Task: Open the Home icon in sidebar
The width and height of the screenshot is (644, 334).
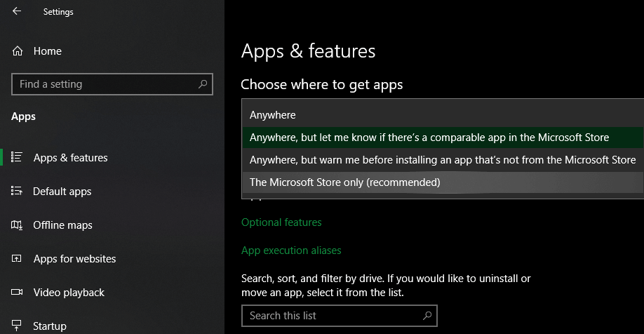Action: [18, 51]
